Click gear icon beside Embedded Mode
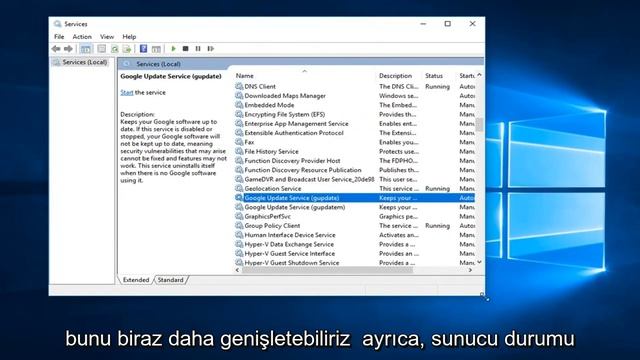 239,105
